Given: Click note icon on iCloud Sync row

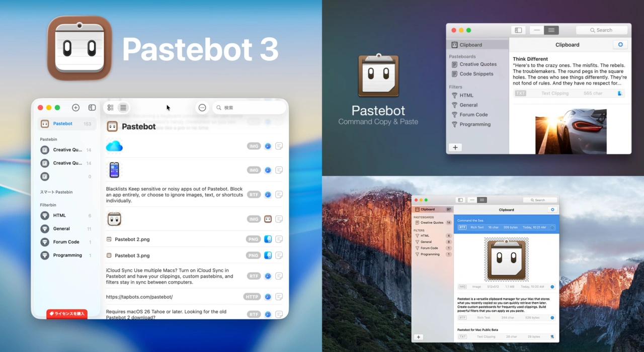Looking at the screenshot, I should [x=279, y=276].
